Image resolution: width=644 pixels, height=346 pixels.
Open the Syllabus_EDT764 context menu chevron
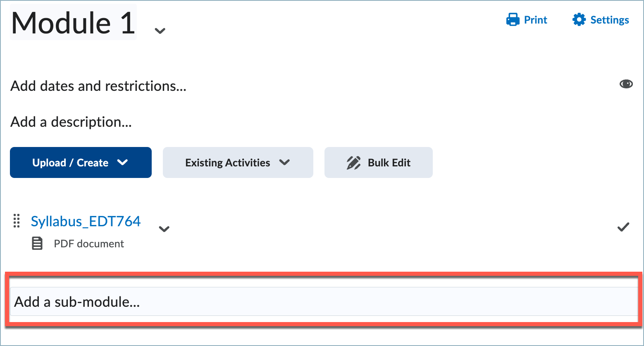(164, 229)
